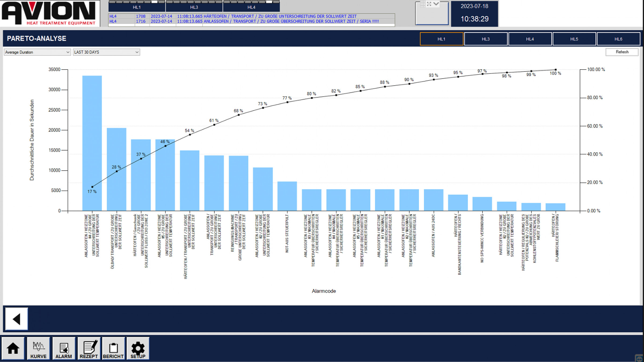The image size is (644, 362).
Task: Open the SETUP gear icon
Action: pos(138,348)
